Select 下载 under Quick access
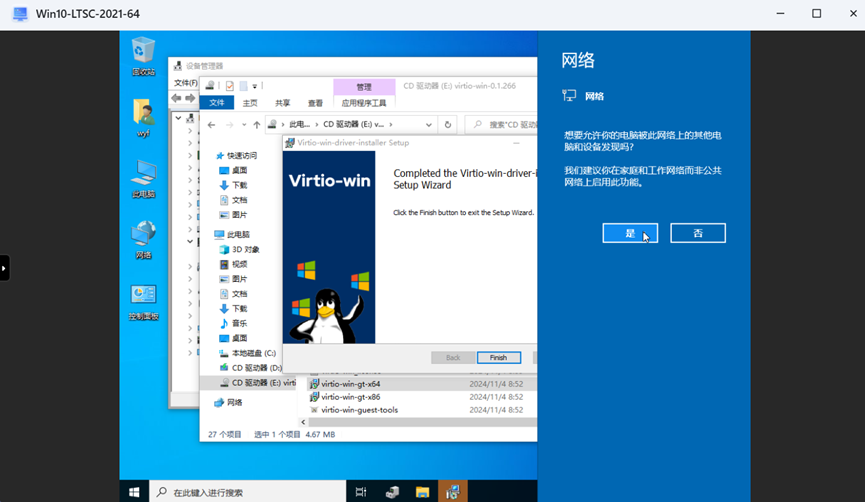Viewport: 865px width, 502px height. tap(233, 185)
